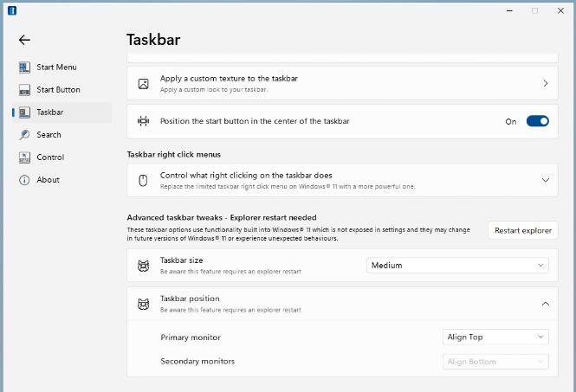The height and width of the screenshot is (392, 576).
Task: Collapse the Taskbar position section
Action: tap(546, 304)
